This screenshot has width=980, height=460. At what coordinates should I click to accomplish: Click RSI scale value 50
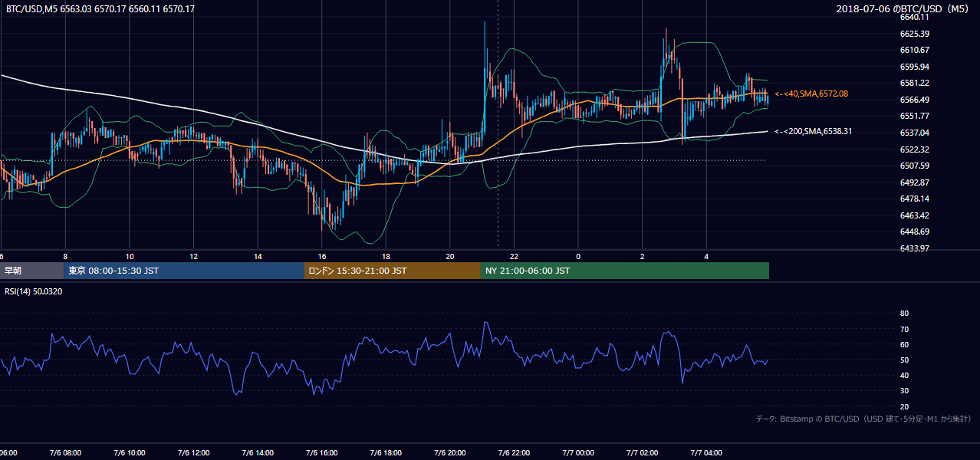[x=904, y=360]
